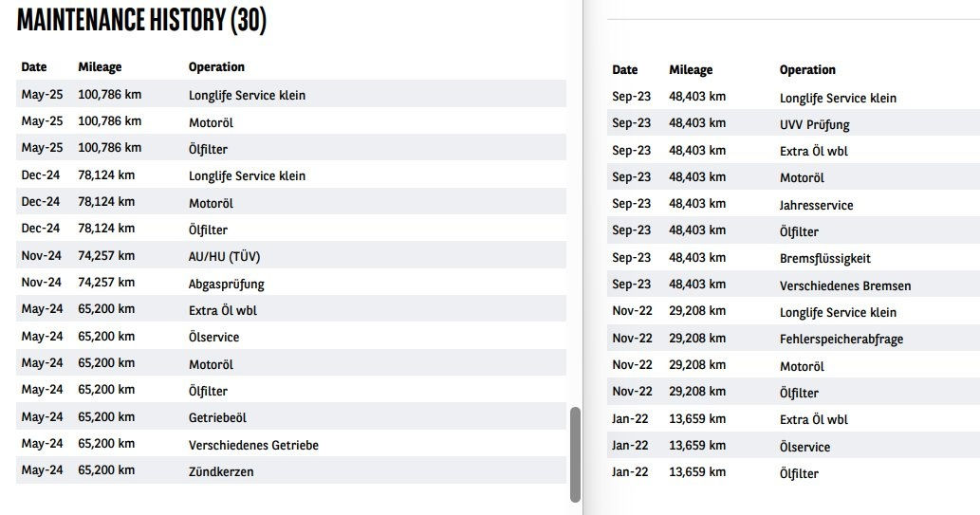Click the right table Date column header
Image resolution: width=980 pixels, height=515 pixels.
(x=625, y=69)
